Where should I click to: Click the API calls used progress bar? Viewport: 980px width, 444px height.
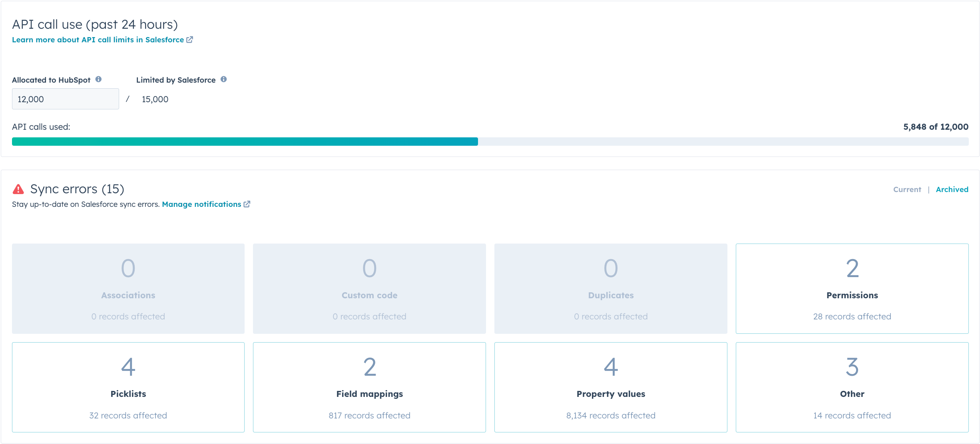pos(490,139)
